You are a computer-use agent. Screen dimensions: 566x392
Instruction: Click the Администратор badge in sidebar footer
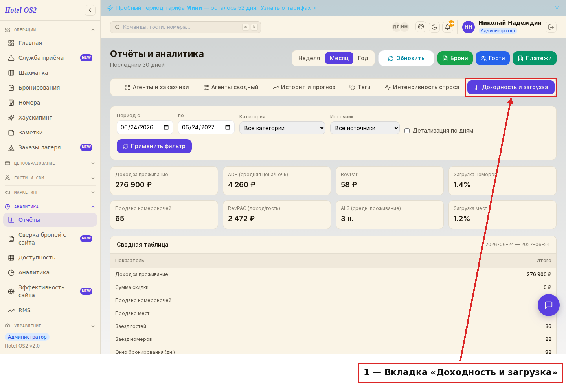27,337
